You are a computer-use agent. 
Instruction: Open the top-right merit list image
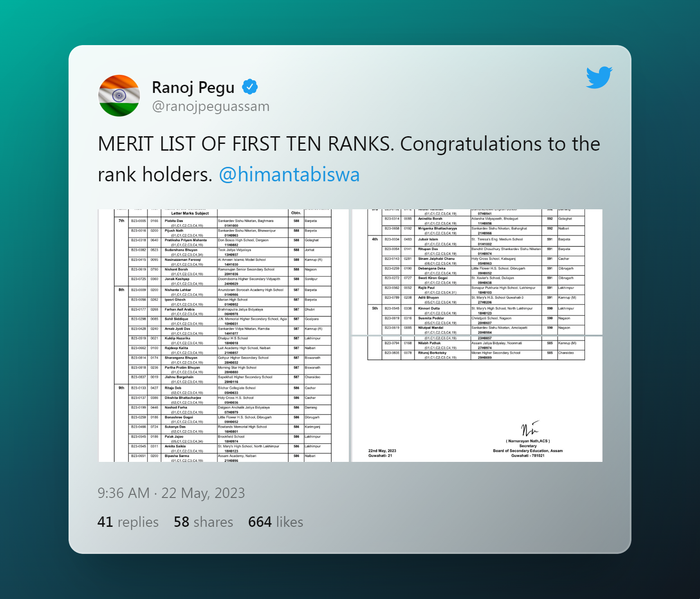(477, 272)
